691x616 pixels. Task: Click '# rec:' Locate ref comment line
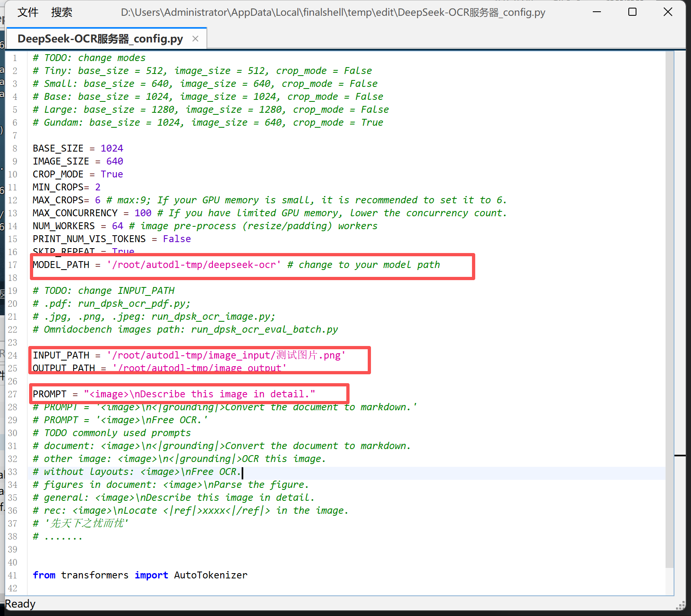(x=191, y=511)
